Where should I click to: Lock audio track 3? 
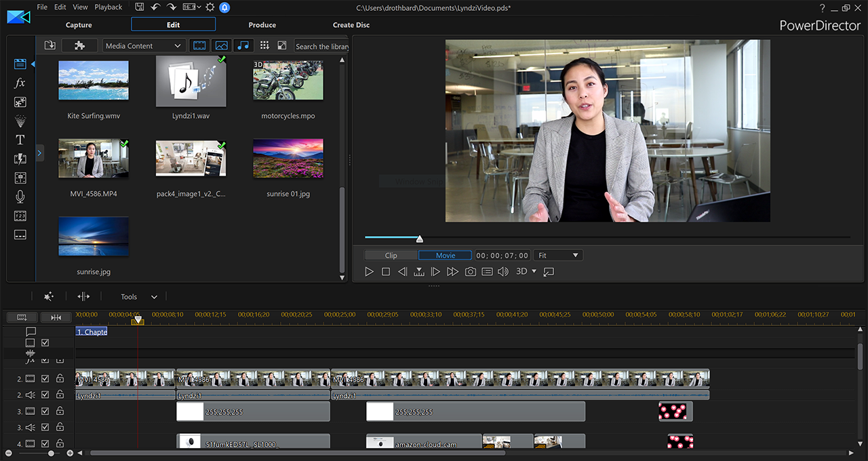click(60, 427)
